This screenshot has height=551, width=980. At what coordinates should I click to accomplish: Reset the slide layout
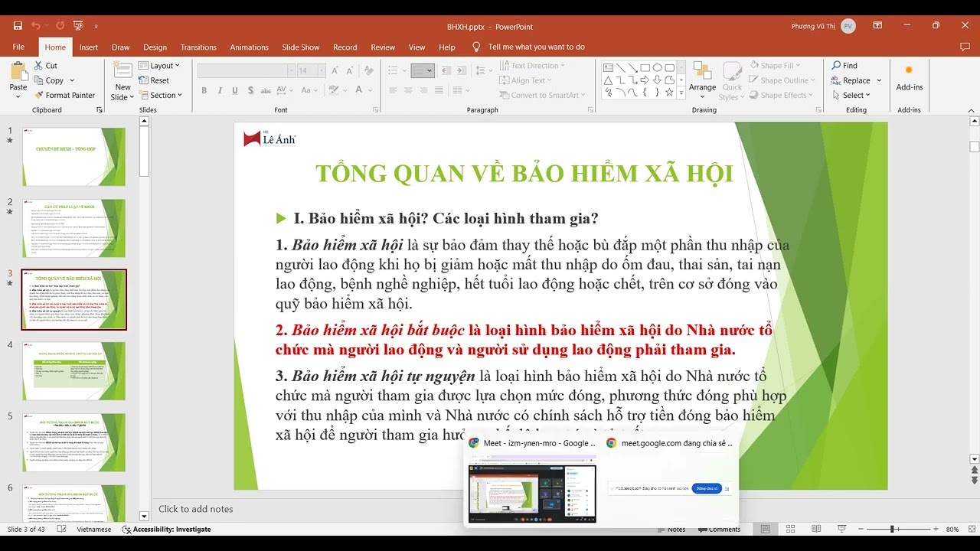tap(155, 80)
